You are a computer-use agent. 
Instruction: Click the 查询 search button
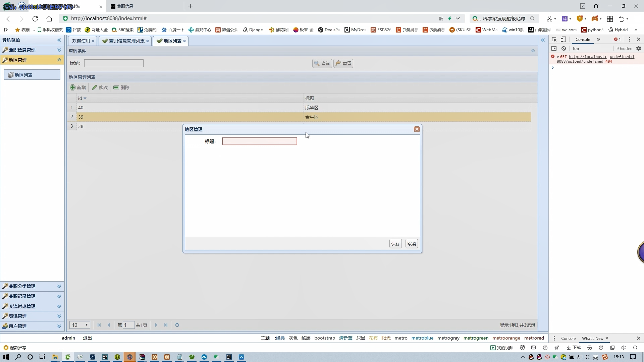322,63
